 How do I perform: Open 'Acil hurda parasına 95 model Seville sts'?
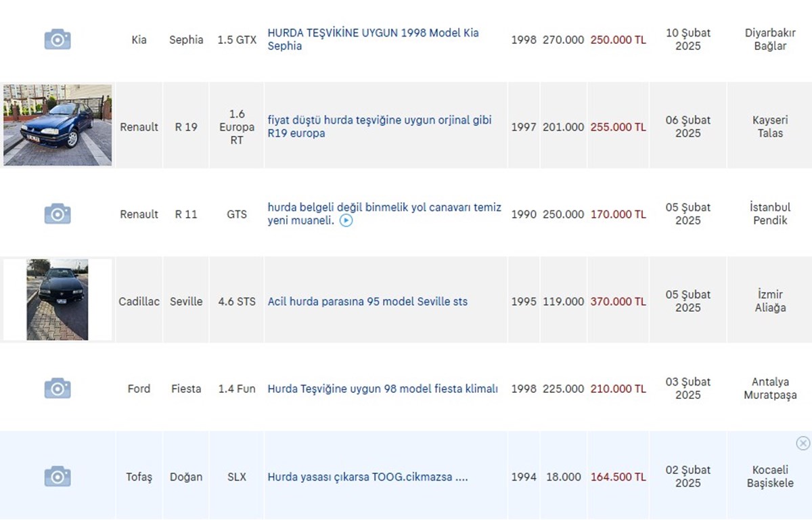tap(367, 302)
